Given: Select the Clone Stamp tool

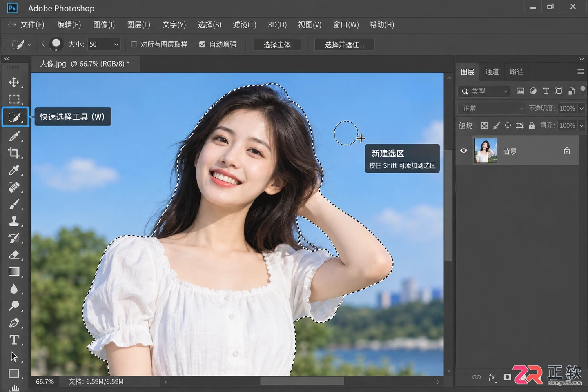Looking at the screenshot, I should (x=14, y=221).
